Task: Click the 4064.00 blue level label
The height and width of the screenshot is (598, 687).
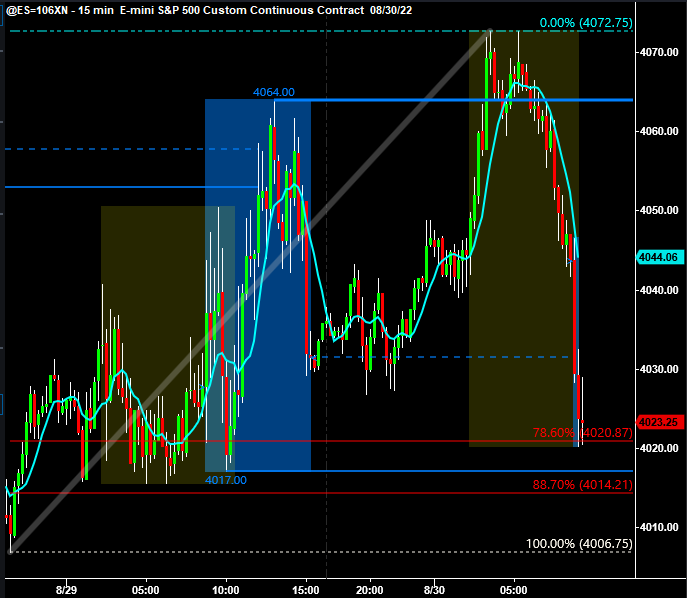Action: tap(274, 92)
